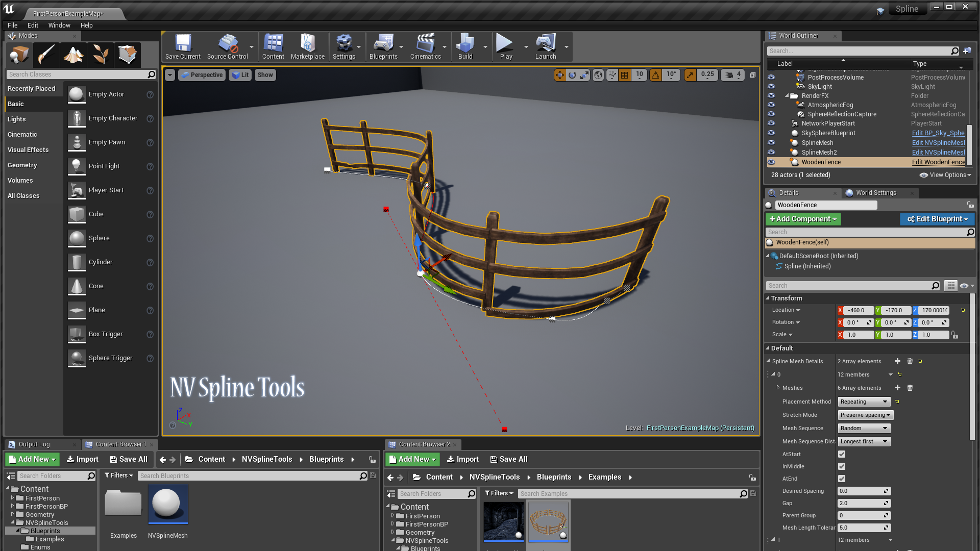Uncheck the InMiddle checkbox
Image resolution: width=980 pixels, height=551 pixels.
click(x=842, y=466)
